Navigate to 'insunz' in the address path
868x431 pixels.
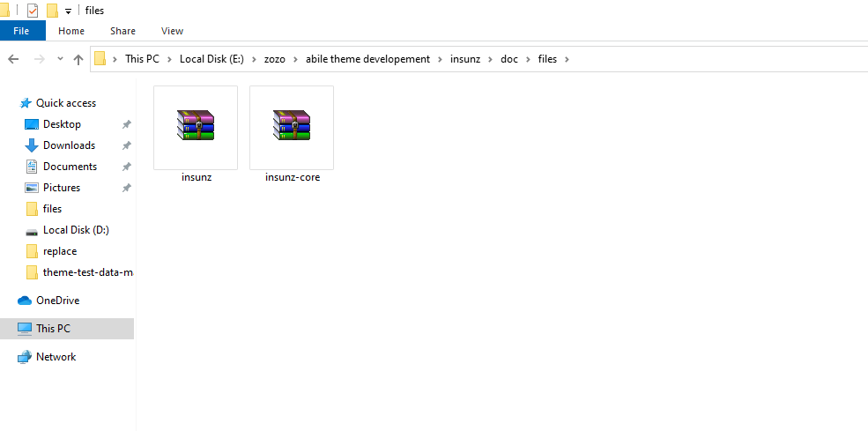click(x=464, y=59)
